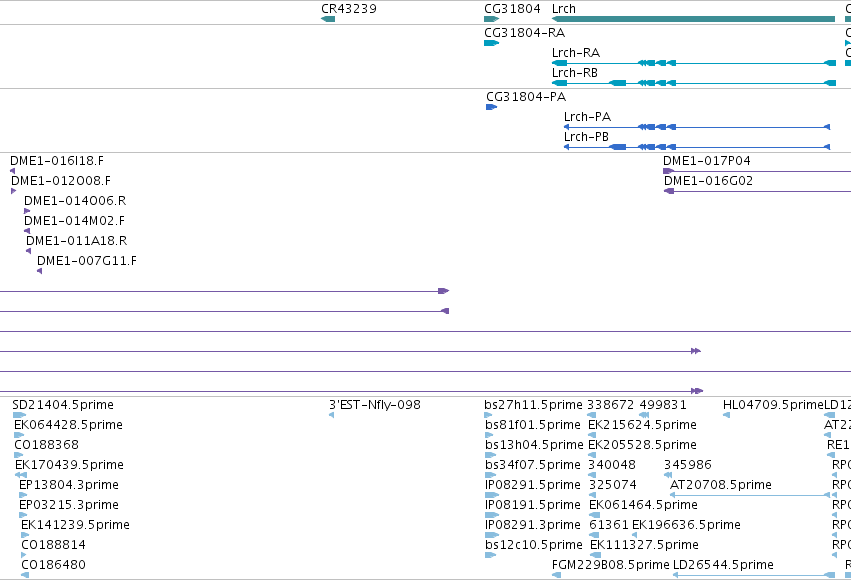Click the Lrch gene bar
This screenshot has height=580, width=851.
coord(693,19)
